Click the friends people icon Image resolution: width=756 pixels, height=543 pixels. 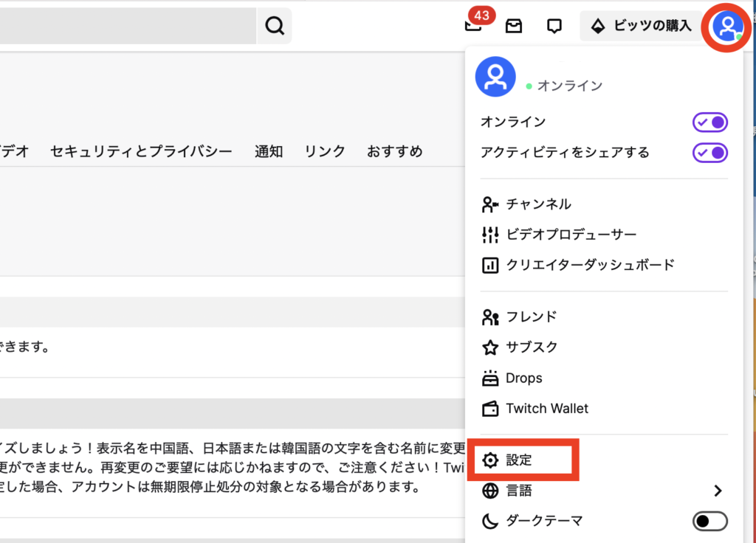tap(490, 317)
